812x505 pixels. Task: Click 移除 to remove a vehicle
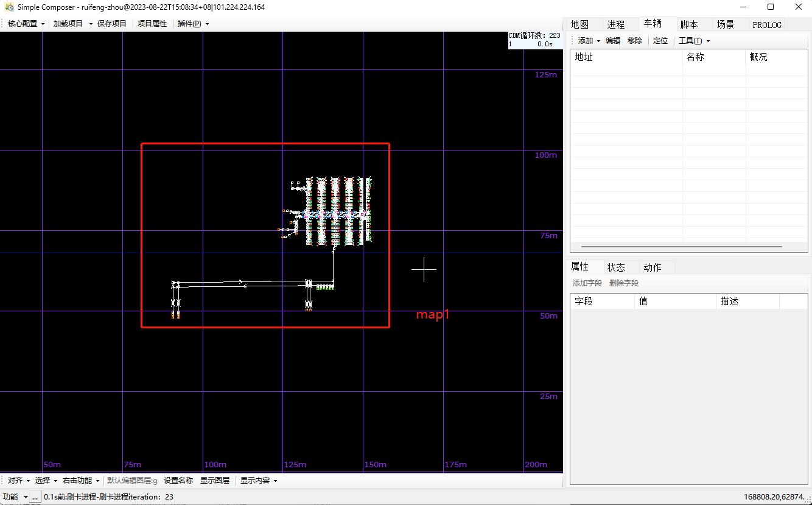click(635, 41)
